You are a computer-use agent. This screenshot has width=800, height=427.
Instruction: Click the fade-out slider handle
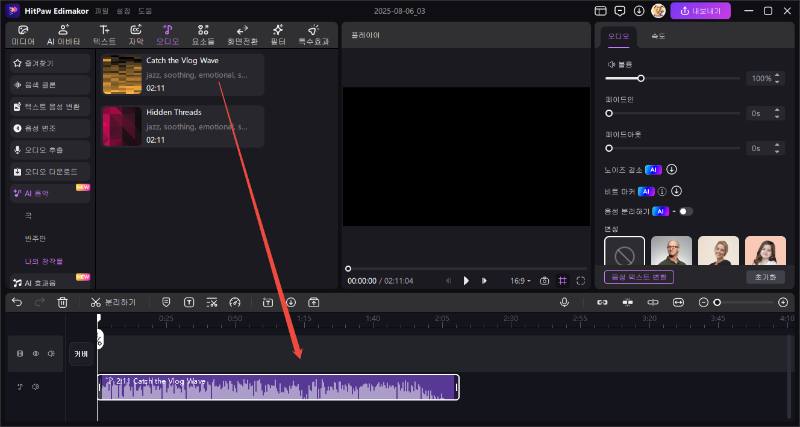point(609,148)
